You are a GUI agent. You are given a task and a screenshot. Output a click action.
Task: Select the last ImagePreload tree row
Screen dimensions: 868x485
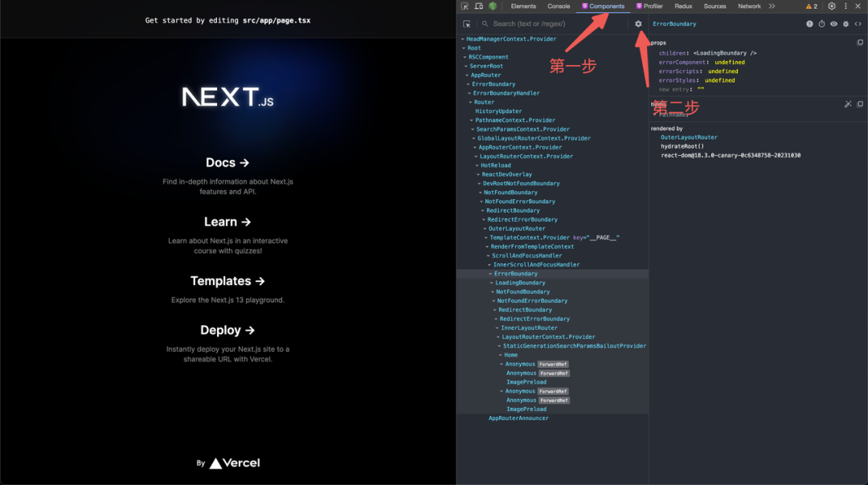pos(552,410)
